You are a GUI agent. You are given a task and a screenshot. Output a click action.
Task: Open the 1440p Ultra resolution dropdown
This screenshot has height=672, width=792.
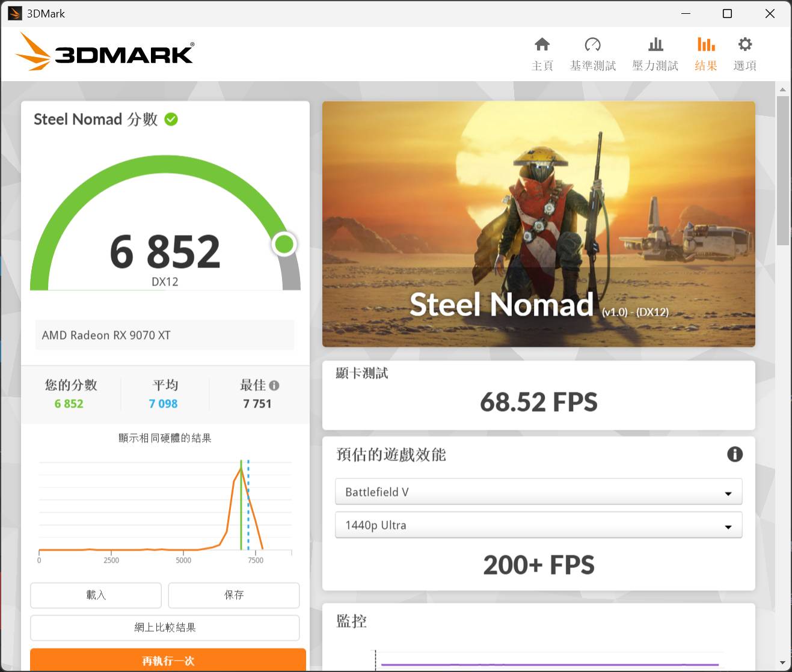tap(538, 525)
